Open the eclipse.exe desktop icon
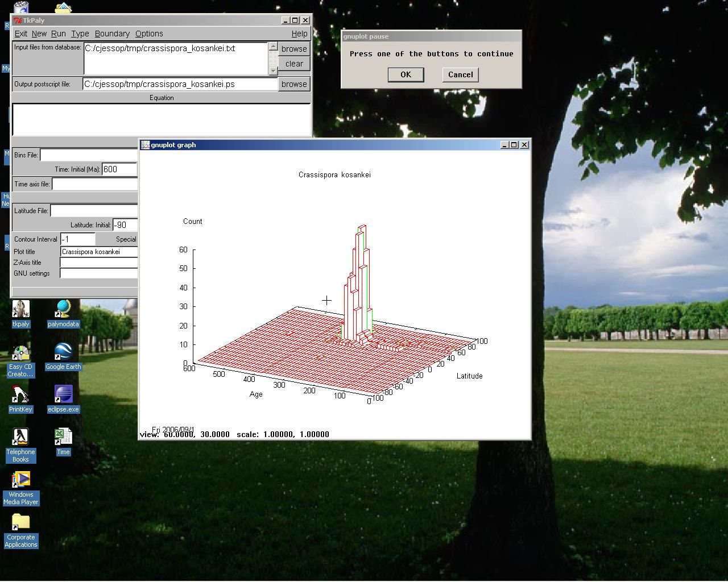Screen dimensions: 728x582 click(63, 395)
